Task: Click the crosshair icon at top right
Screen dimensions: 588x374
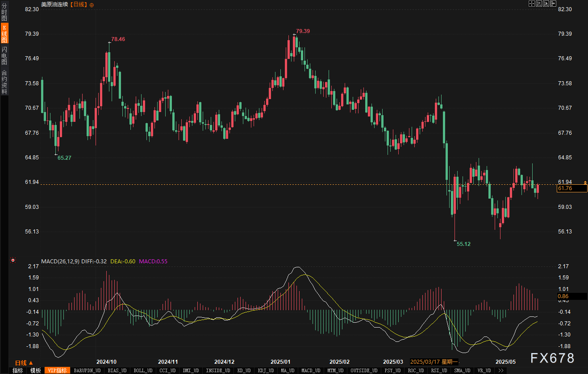Action: [x=532, y=4]
